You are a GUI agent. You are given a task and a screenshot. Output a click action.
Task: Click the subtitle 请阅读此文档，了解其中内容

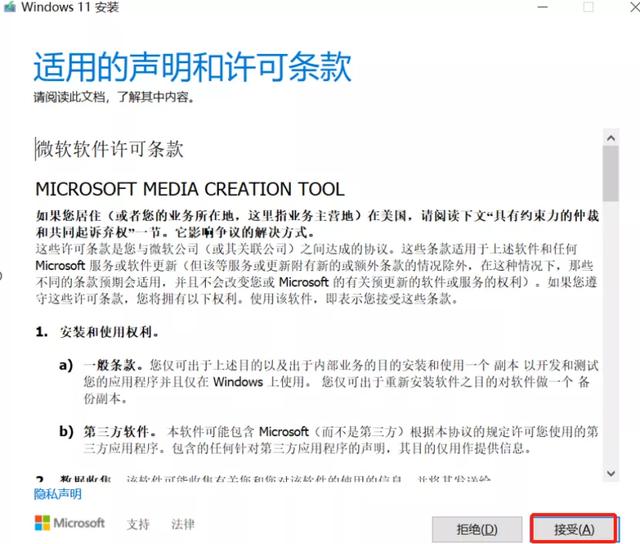pos(114,97)
